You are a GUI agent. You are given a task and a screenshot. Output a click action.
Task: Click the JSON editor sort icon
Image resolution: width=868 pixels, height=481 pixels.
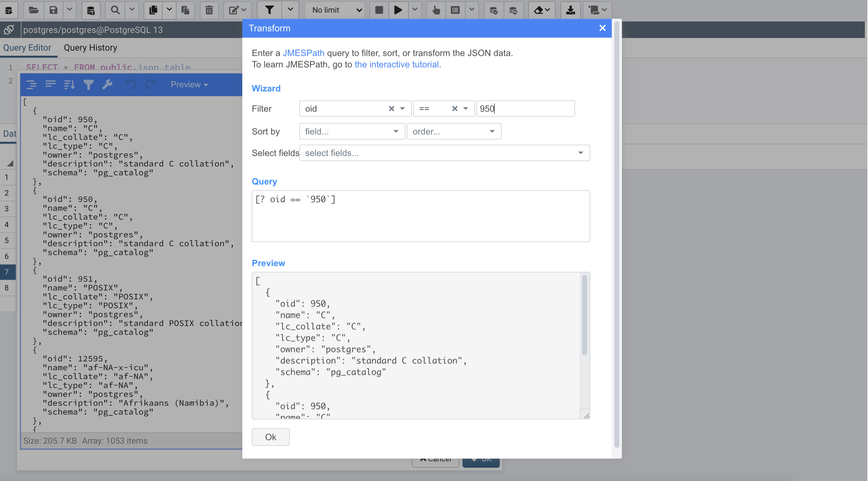pos(69,84)
